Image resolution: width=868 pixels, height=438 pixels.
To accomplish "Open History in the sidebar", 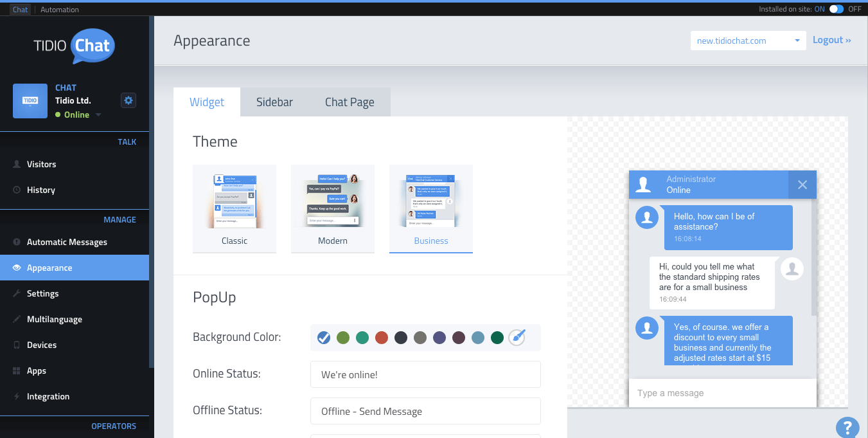I will click(75, 190).
